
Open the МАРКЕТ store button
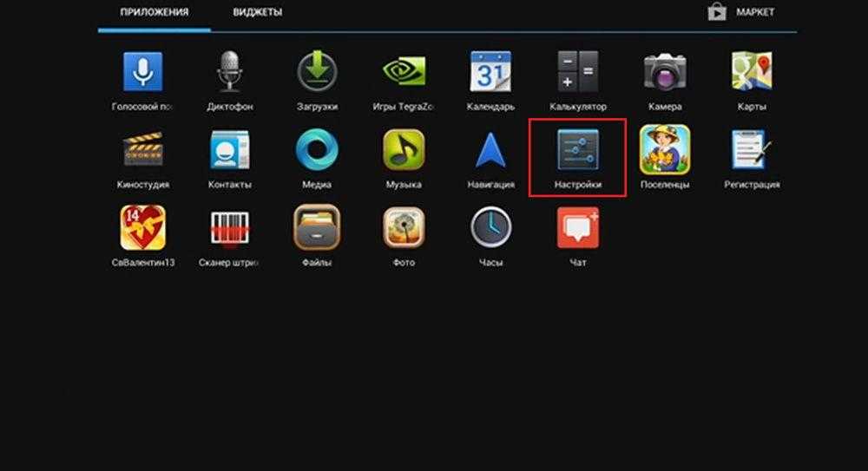742,12
